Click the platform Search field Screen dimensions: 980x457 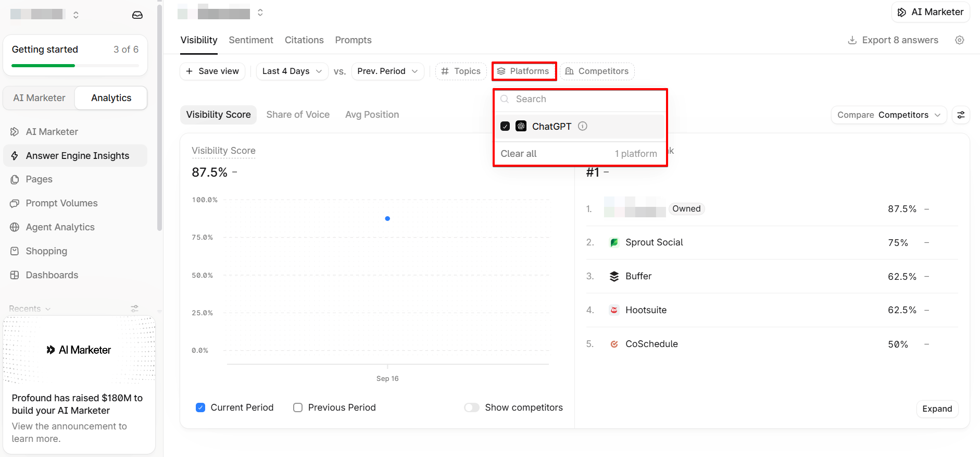pos(581,99)
